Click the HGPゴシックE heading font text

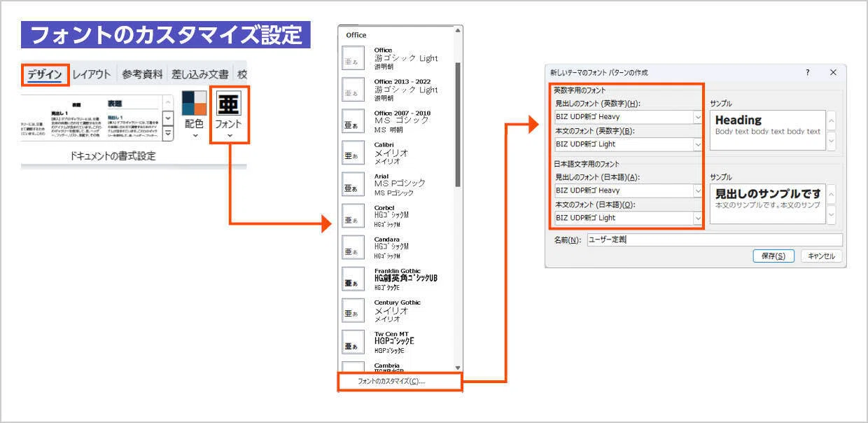pos(394,340)
